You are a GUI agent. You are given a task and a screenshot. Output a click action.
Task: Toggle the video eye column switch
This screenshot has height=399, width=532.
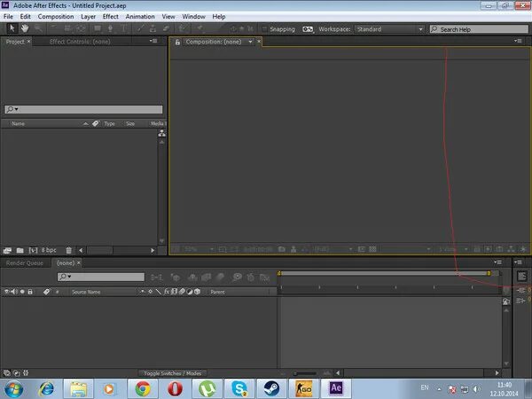click(6, 292)
